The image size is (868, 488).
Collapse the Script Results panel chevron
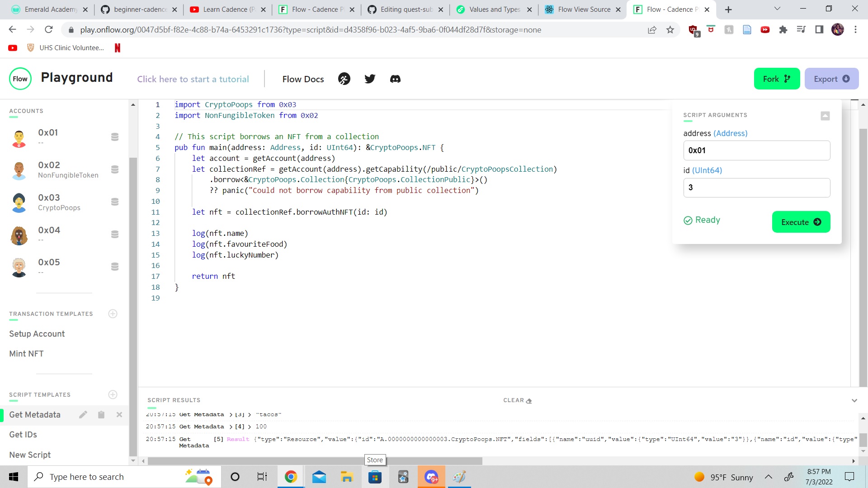(x=854, y=400)
